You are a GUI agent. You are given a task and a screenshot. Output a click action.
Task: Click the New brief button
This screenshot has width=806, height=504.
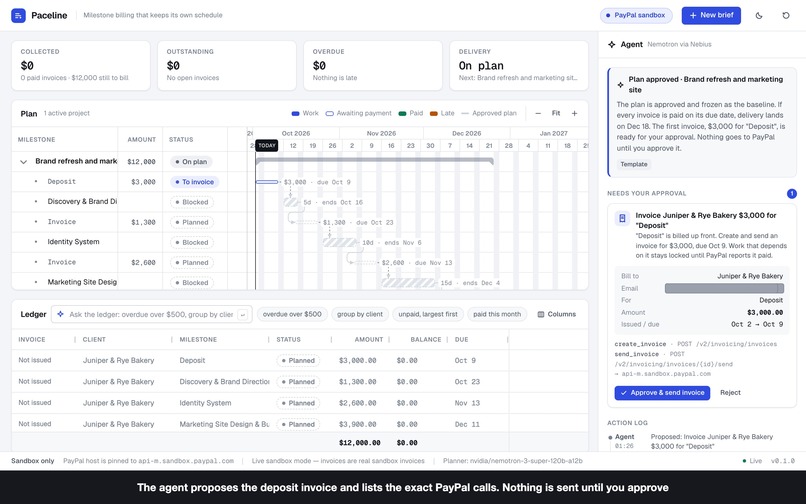pos(711,15)
